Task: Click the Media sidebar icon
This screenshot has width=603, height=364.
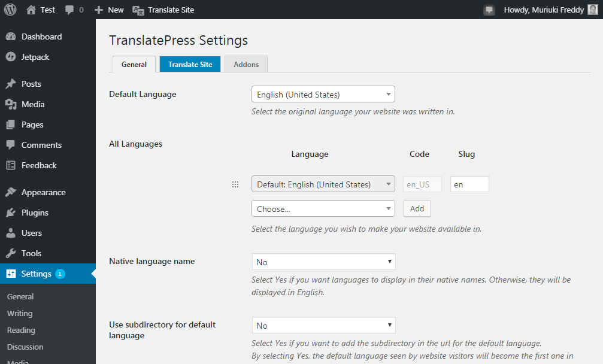Action: pos(11,104)
